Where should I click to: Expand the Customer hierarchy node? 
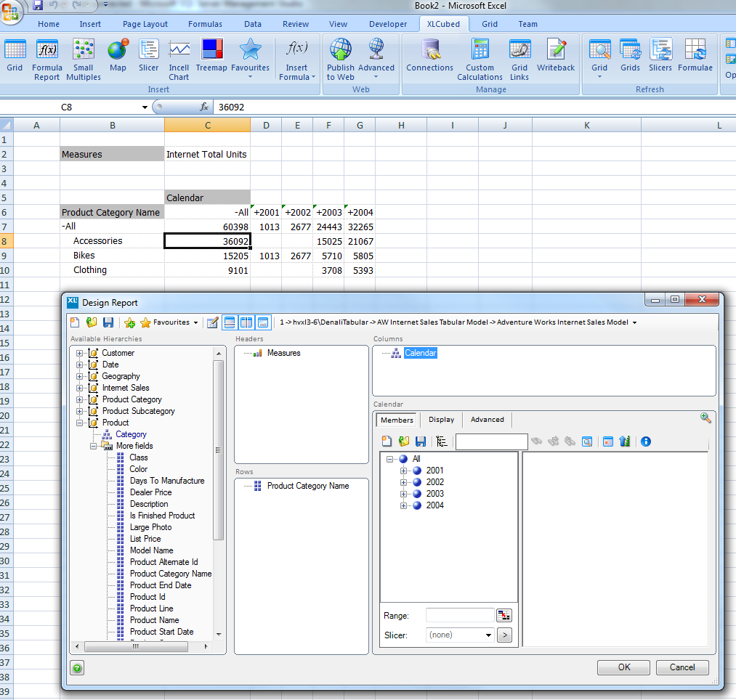[x=80, y=353]
